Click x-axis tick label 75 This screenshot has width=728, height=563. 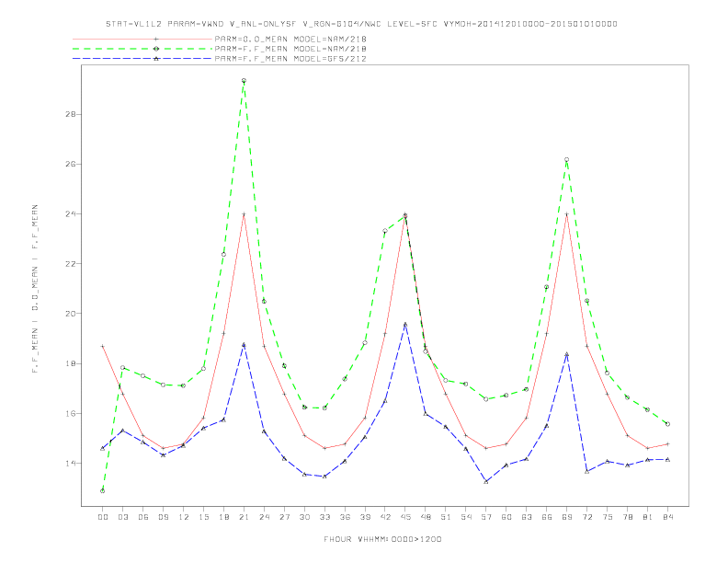click(x=608, y=517)
